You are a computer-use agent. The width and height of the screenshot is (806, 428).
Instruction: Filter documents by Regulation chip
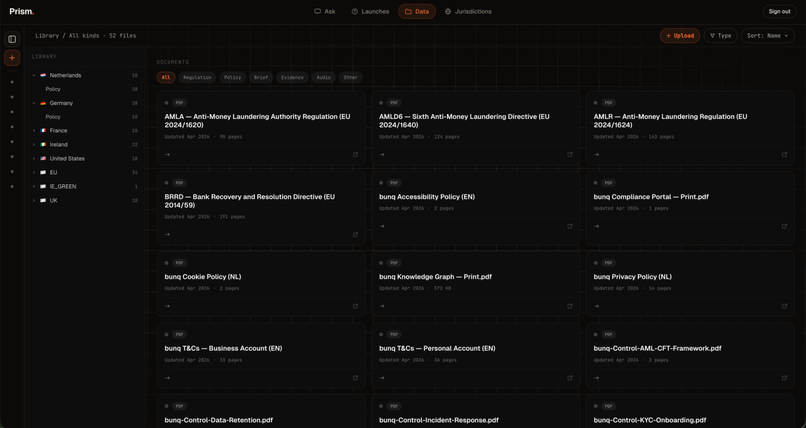pyautogui.click(x=197, y=78)
